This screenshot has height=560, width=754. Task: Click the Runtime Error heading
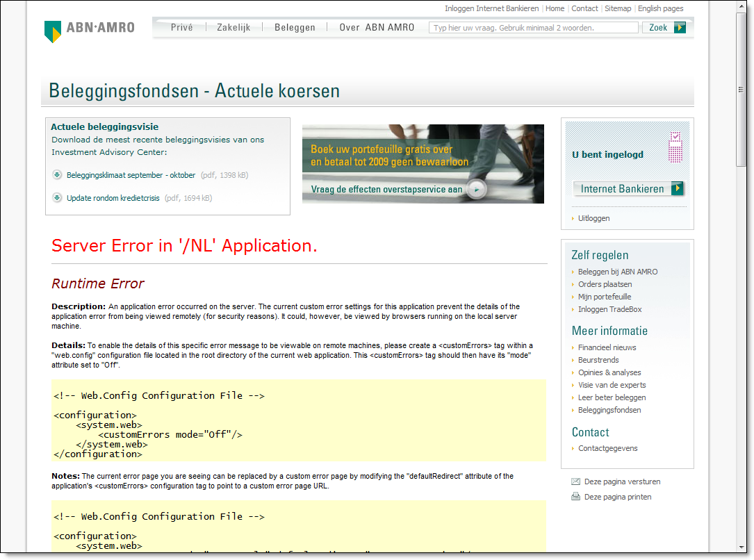(x=97, y=283)
